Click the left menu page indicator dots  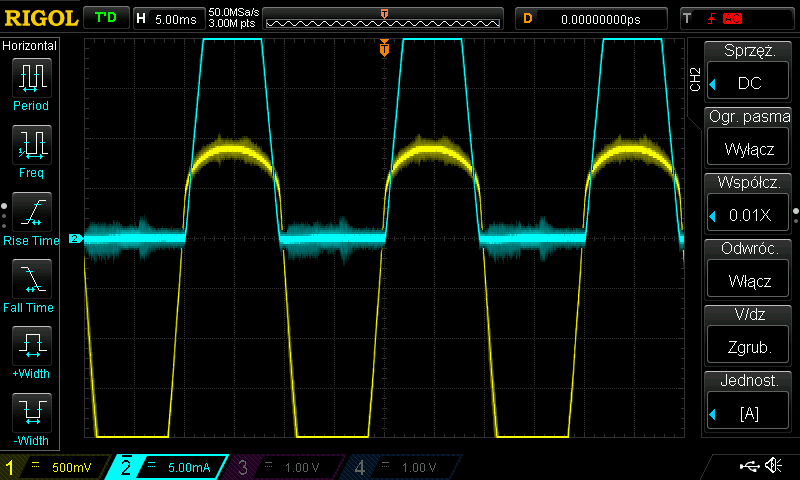(4, 216)
